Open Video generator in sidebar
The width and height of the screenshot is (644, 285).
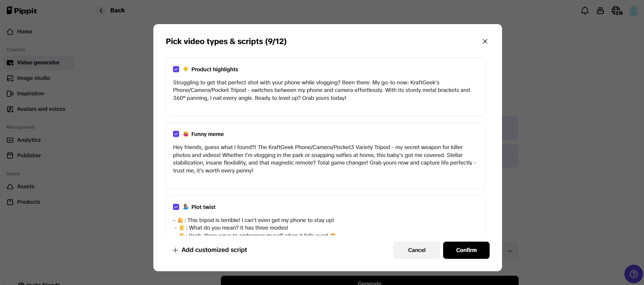[x=39, y=63]
